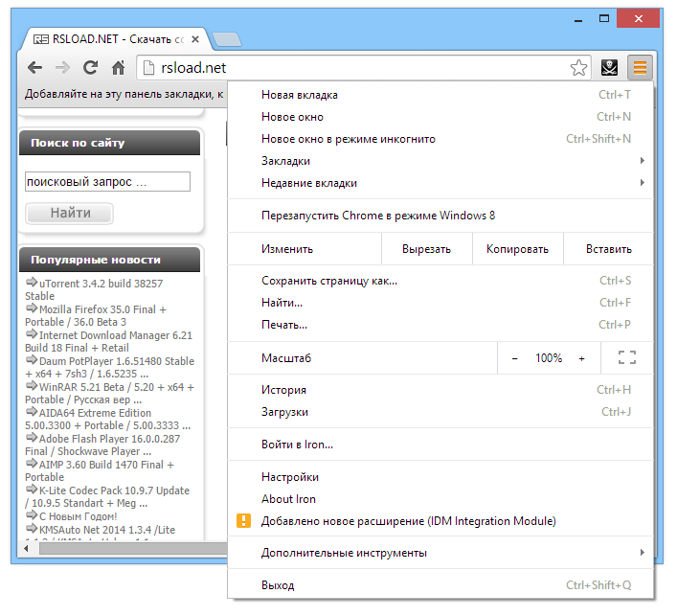The image size is (677, 616).
Task: Expand the Закладки submenu
Action: click(440, 161)
